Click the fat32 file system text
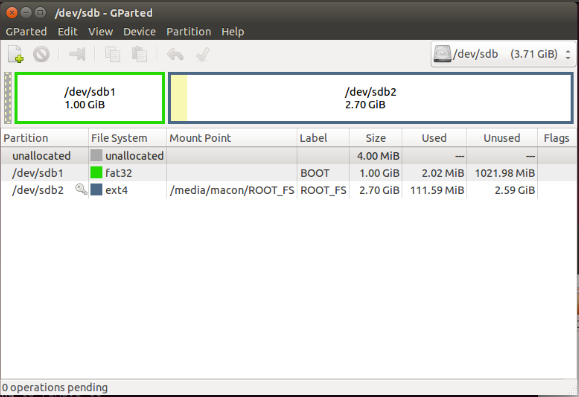 (x=119, y=173)
